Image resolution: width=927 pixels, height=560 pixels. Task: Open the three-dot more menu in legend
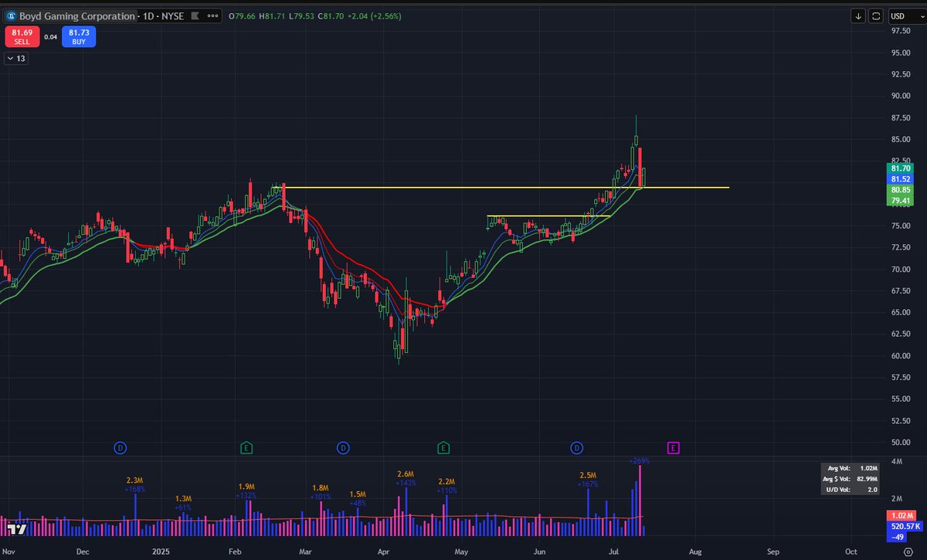pos(212,16)
